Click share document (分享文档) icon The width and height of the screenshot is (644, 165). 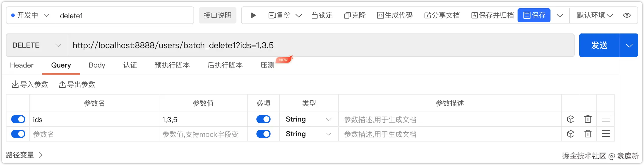[x=427, y=15]
